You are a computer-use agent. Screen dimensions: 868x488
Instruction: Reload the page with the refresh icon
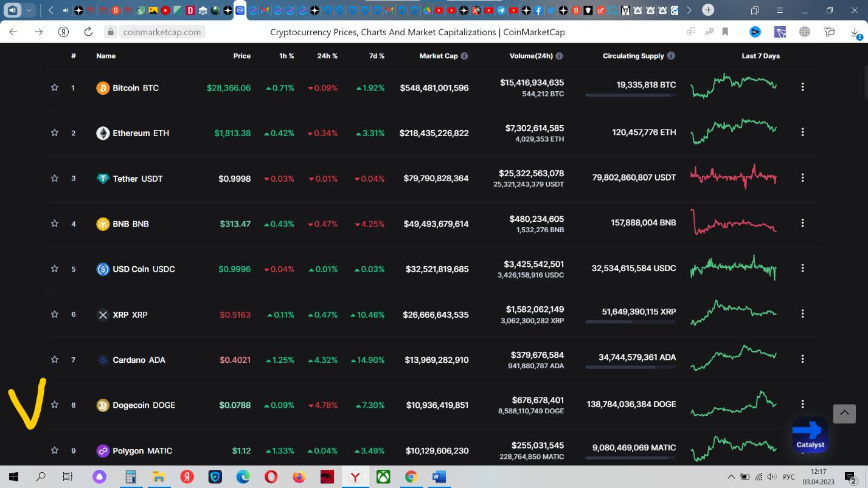(88, 32)
